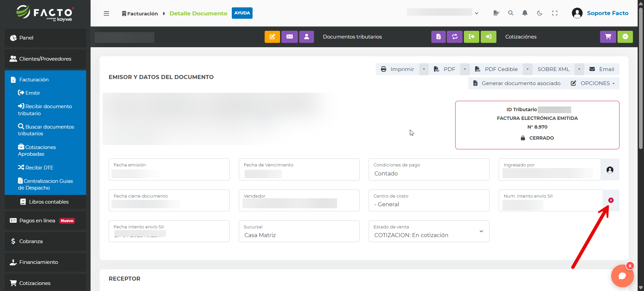
Task: Click the purple payment card shortcut
Action: 289,37
